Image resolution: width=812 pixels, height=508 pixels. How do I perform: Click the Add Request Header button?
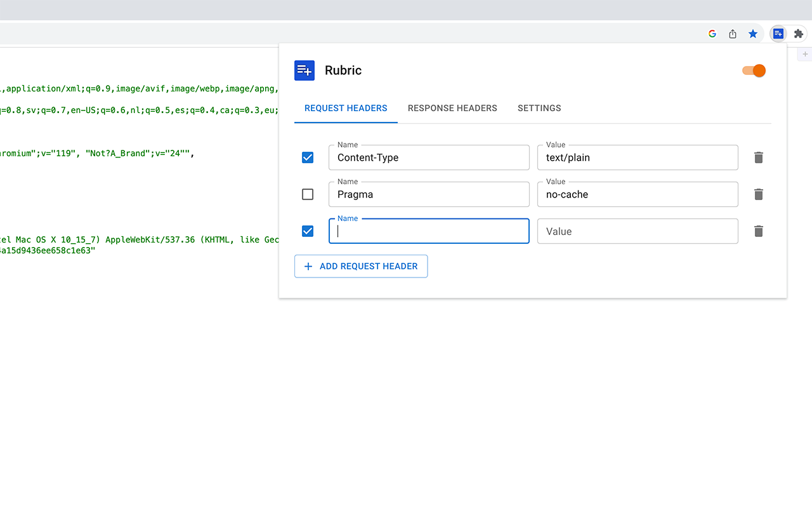pyautogui.click(x=361, y=266)
